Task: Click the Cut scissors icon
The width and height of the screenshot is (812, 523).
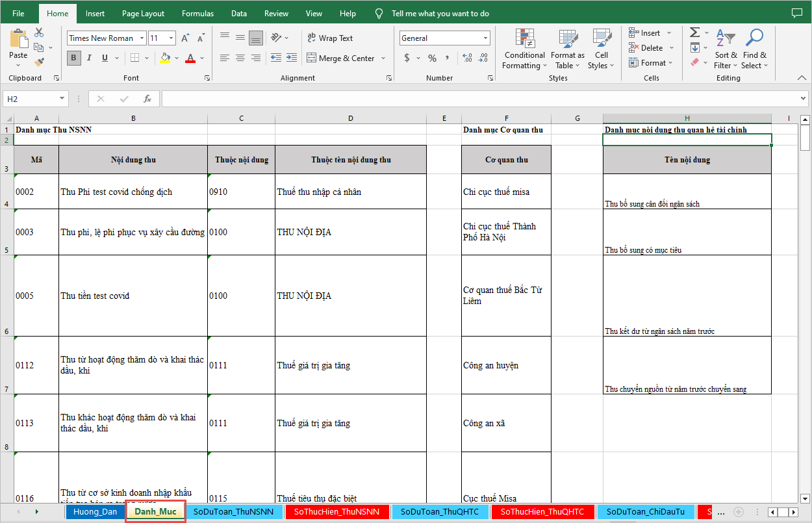Action: point(39,32)
